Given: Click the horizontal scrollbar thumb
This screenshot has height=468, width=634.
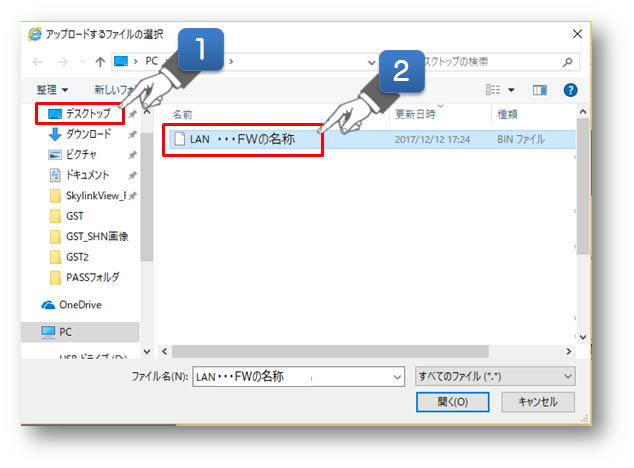Looking at the screenshot, I should (330, 352).
